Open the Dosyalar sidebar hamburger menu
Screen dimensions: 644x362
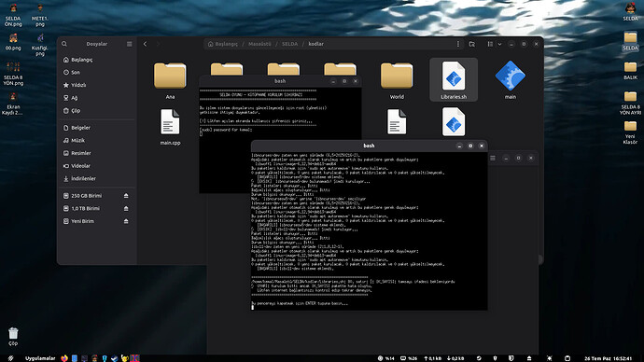coord(130,44)
